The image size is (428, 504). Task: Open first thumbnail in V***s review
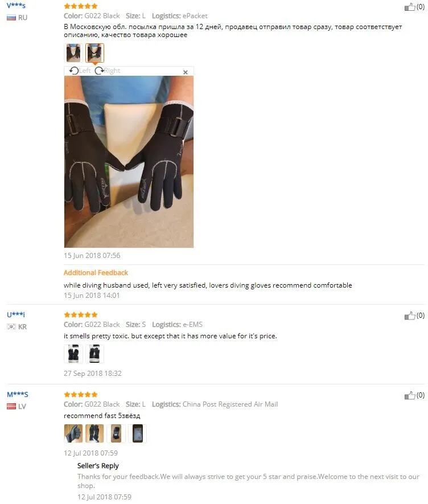pos(73,53)
